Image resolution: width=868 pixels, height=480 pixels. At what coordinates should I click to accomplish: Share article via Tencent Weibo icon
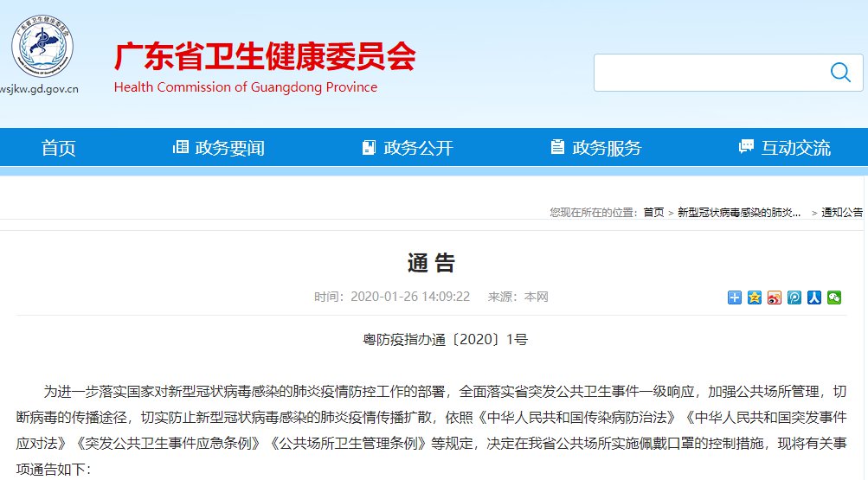click(794, 298)
